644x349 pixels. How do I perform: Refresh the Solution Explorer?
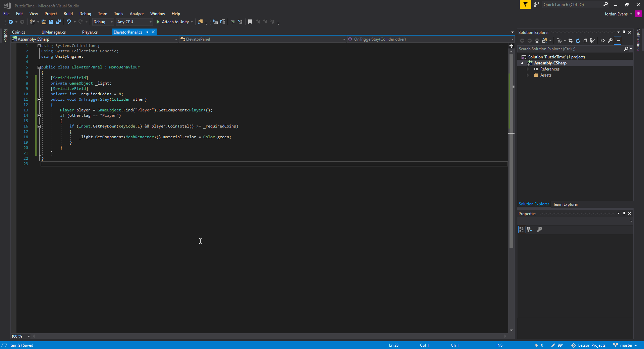point(578,41)
